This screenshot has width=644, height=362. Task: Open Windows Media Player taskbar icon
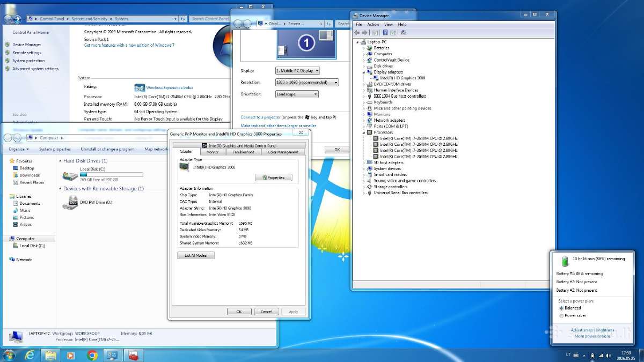pos(71,355)
